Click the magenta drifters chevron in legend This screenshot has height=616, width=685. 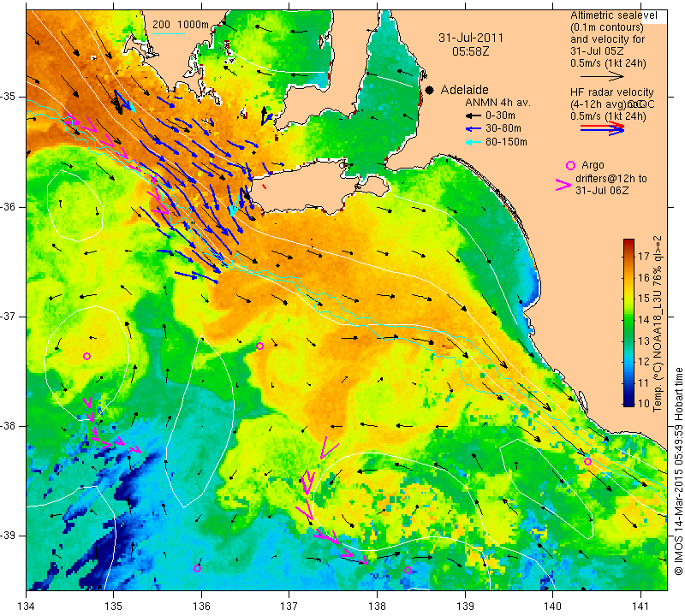click(x=563, y=185)
